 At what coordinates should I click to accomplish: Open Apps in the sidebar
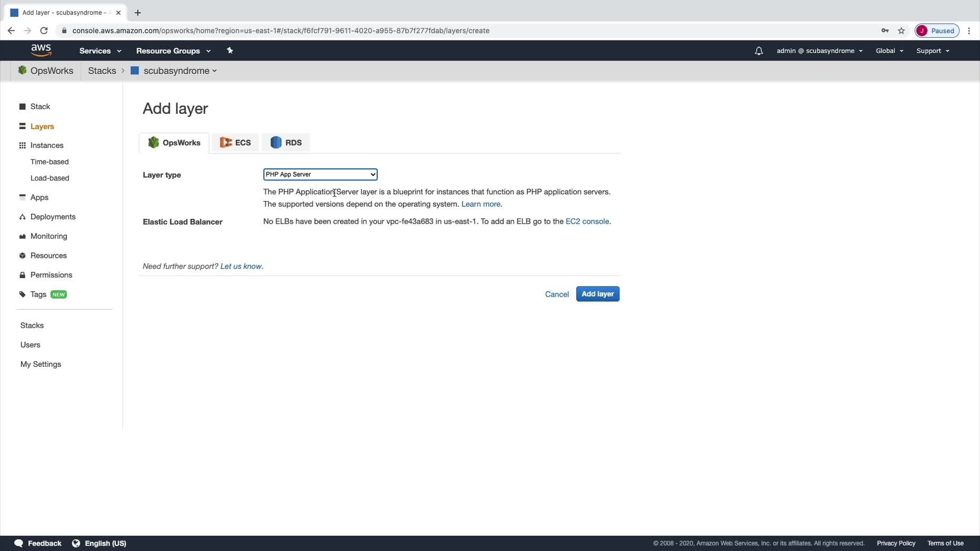[x=39, y=197]
